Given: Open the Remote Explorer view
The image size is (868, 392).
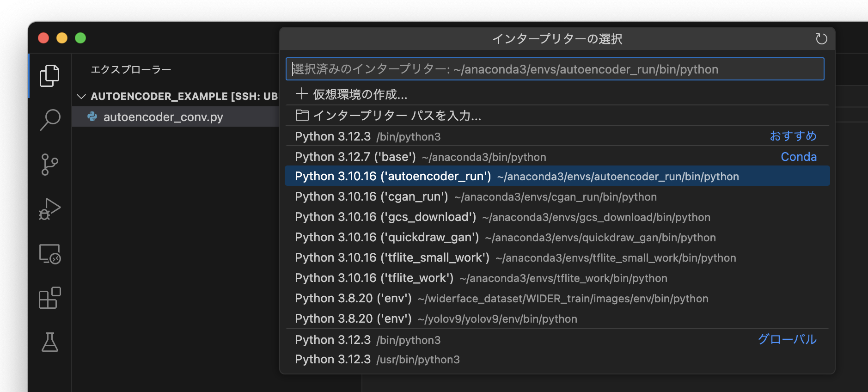Looking at the screenshot, I should pyautogui.click(x=49, y=254).
